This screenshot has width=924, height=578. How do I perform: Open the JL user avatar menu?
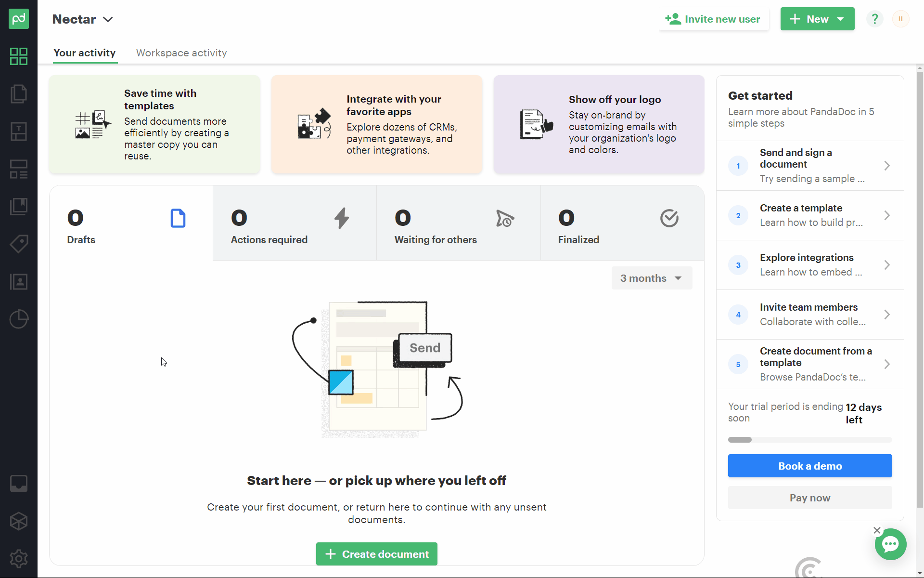pos(900,19)
